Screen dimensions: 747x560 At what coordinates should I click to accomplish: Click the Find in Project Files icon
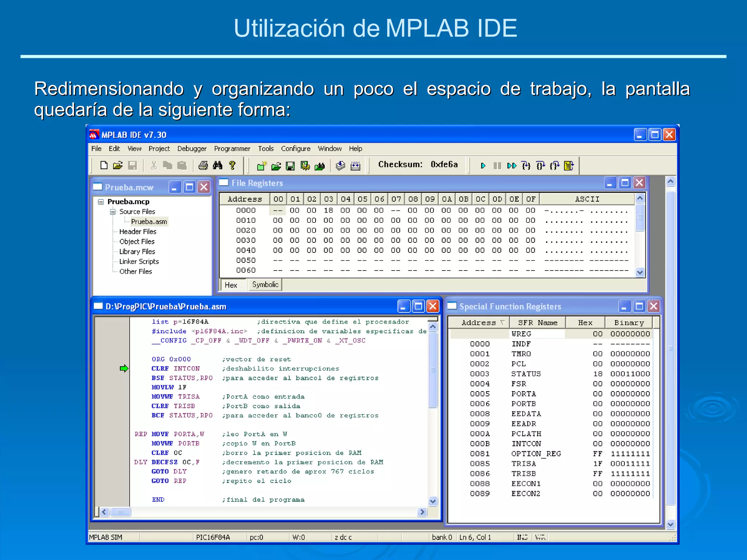pyautogui.click(x=320, y=166)
